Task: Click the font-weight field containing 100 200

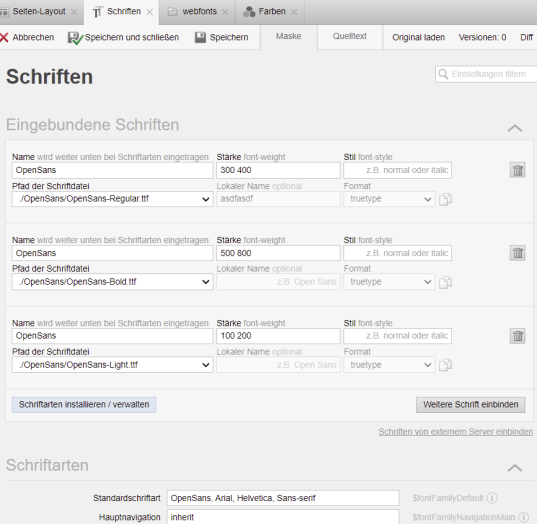Action: pyautogui.click(x=278, y=336)
